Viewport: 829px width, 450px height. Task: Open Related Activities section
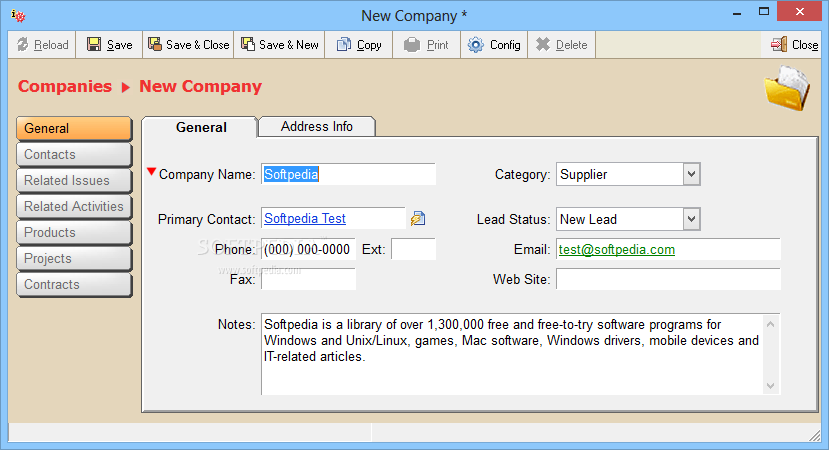(x=74, y=206)
